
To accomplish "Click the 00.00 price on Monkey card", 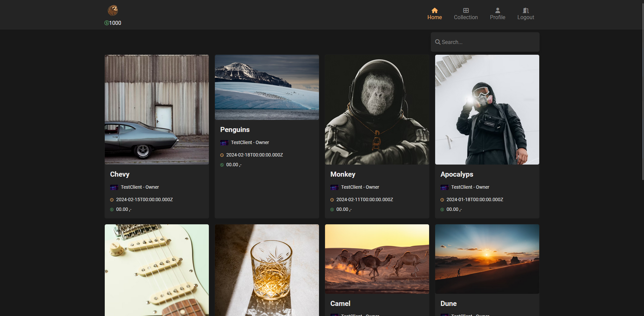I will coord(344,209).
